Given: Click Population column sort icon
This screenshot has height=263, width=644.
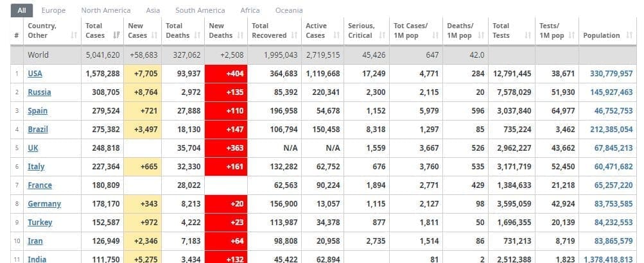Looking at the screenshot, I should (x=629, y=35).
